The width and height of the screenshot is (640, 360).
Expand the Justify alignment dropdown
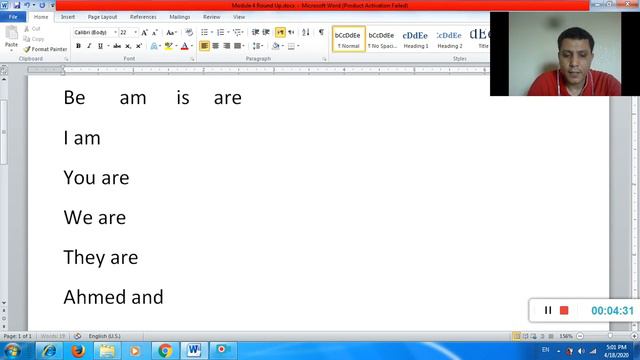pos(243,46)
